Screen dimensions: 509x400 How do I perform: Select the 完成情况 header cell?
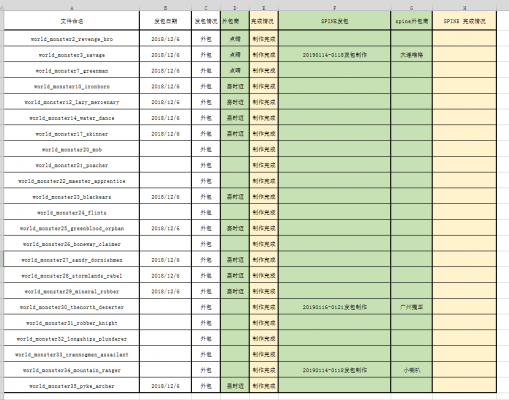264,21
